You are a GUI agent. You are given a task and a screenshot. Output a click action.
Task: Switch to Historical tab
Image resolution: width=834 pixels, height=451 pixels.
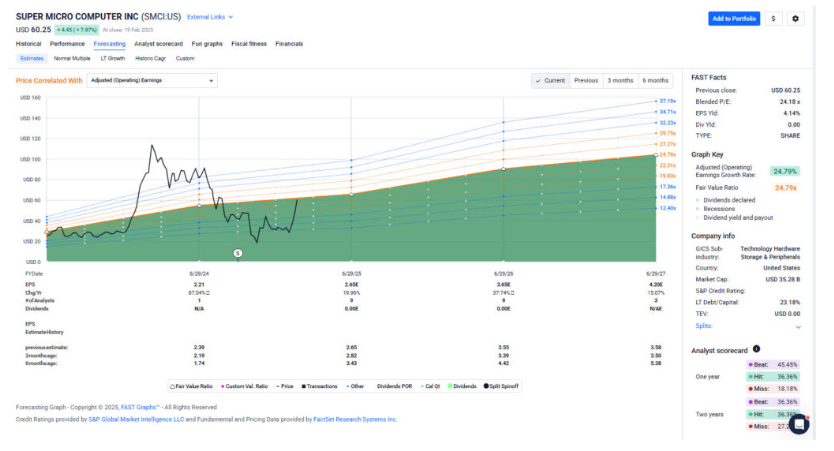click(x=28, y=44)
